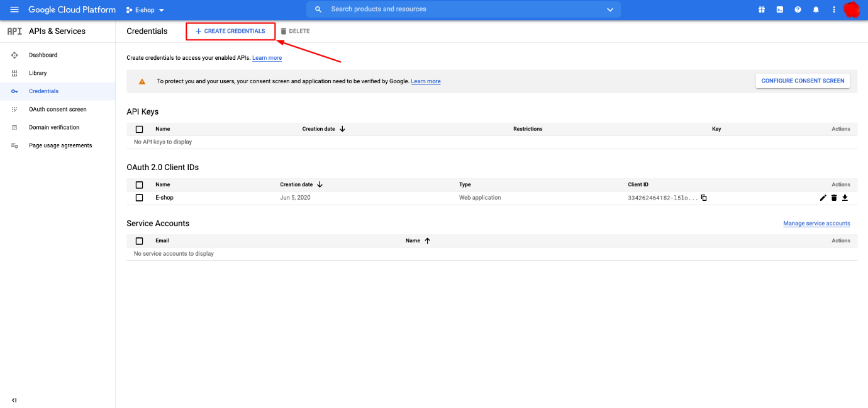Open OAuth consent screen page
The image size is (868, 408).
(58, 110)
